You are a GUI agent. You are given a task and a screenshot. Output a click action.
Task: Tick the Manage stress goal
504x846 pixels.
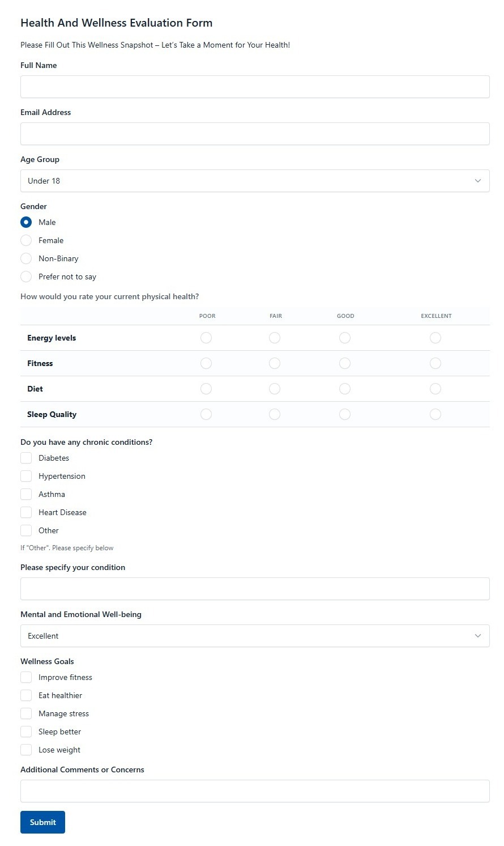[26, 713]
